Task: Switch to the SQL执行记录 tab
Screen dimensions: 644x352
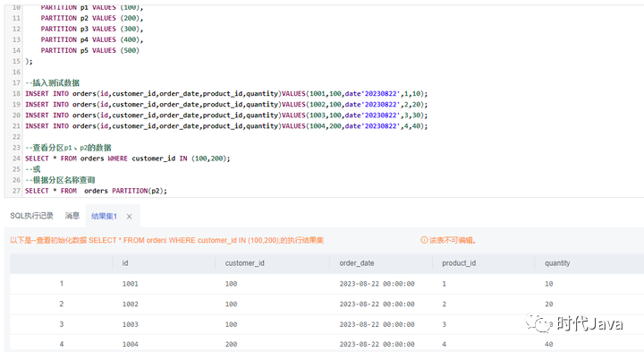Action: pos(31,216)
